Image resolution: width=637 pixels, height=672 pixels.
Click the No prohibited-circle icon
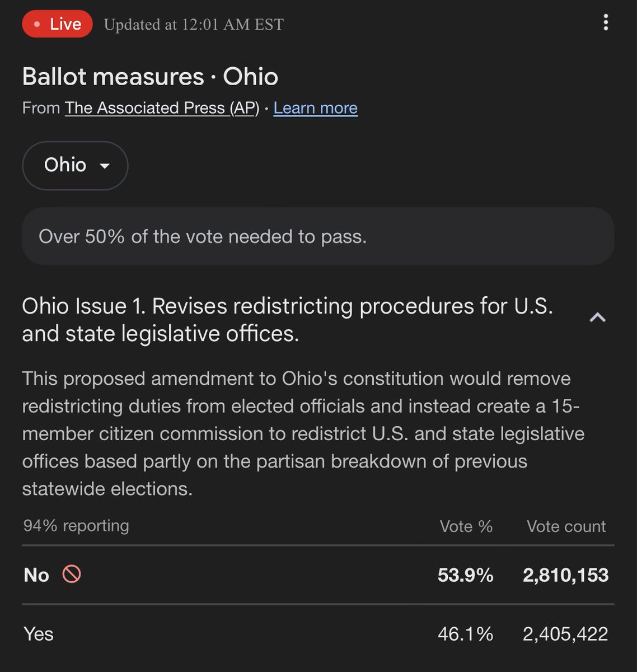pyautogui.click(x=72, y=574)
